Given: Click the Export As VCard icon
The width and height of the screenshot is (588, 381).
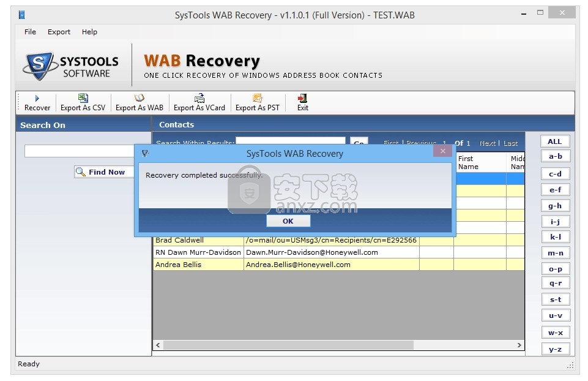Looking at the screenshot, I should point(199,98).
